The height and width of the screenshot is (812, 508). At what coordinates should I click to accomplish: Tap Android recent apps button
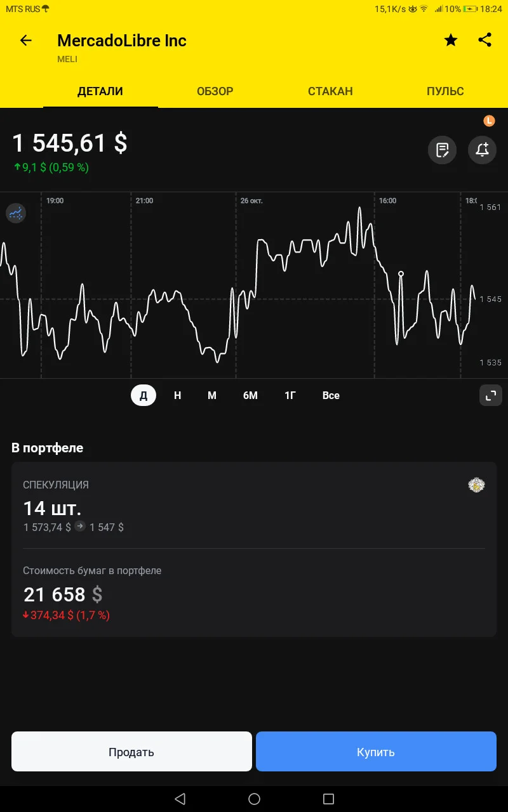point(328,799)
